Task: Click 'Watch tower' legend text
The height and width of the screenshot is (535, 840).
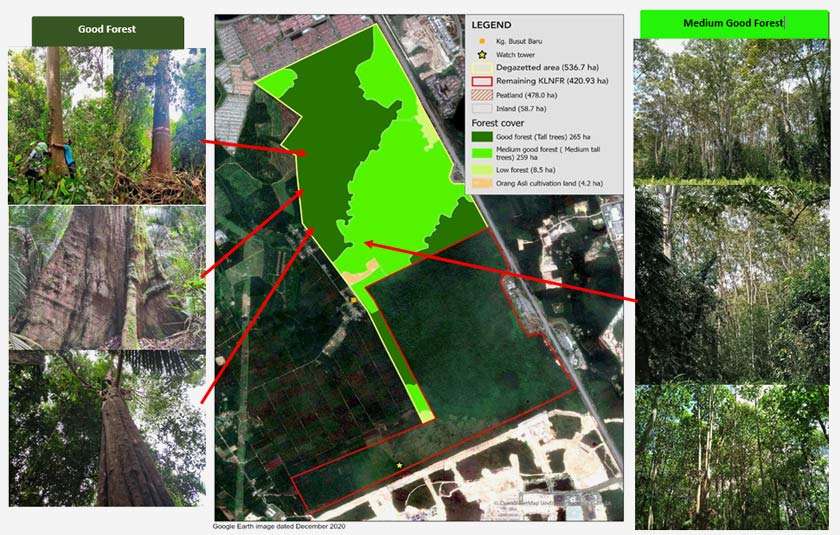Action: 515,55
